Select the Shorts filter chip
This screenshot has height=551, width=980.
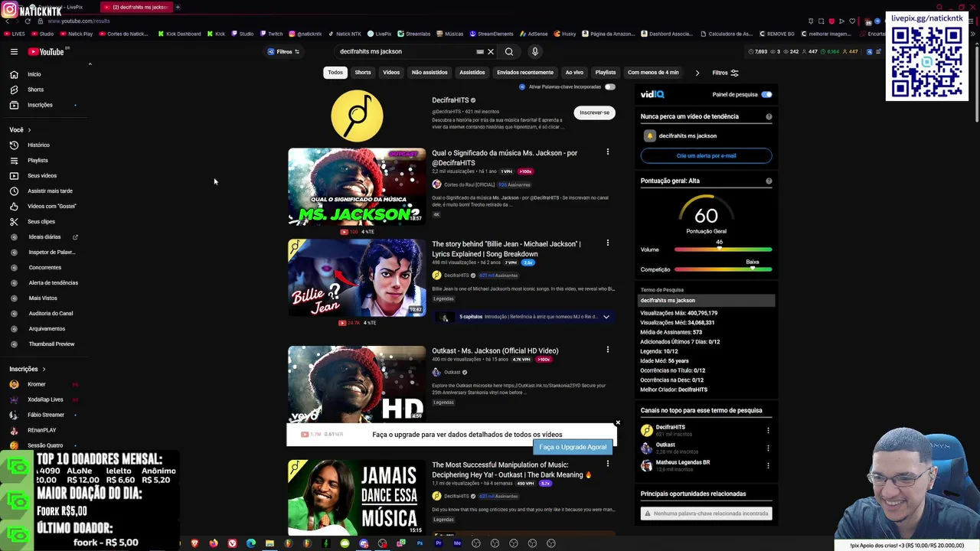(363, 73)
